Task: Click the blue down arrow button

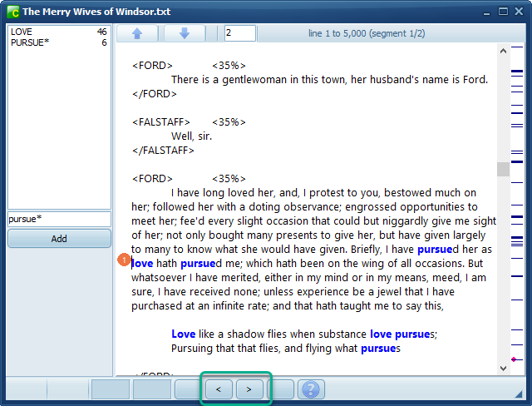Action: point(185,33)
